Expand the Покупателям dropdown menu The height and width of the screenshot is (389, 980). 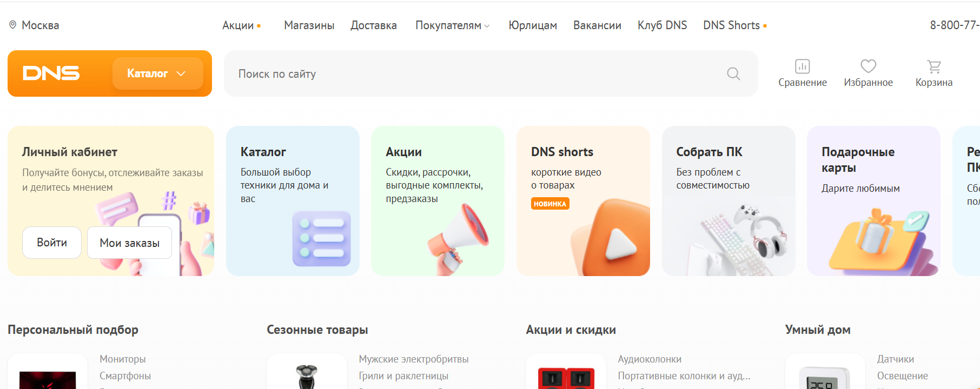coord(452,25)
